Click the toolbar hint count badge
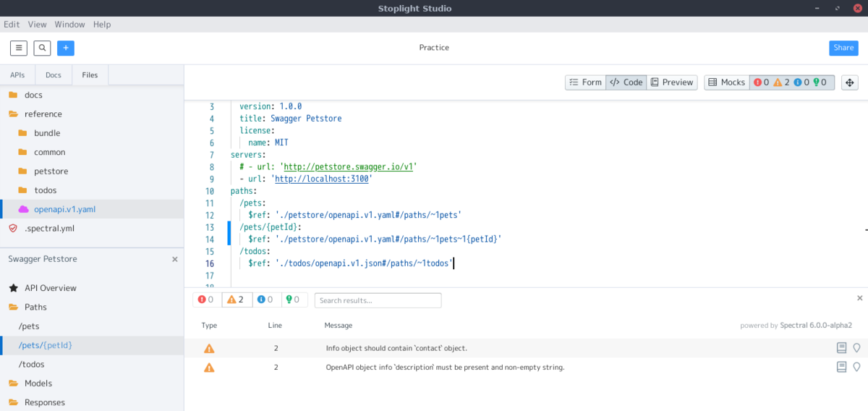The height and width of the screenshot is (411, 868). [x=821, y=82]
